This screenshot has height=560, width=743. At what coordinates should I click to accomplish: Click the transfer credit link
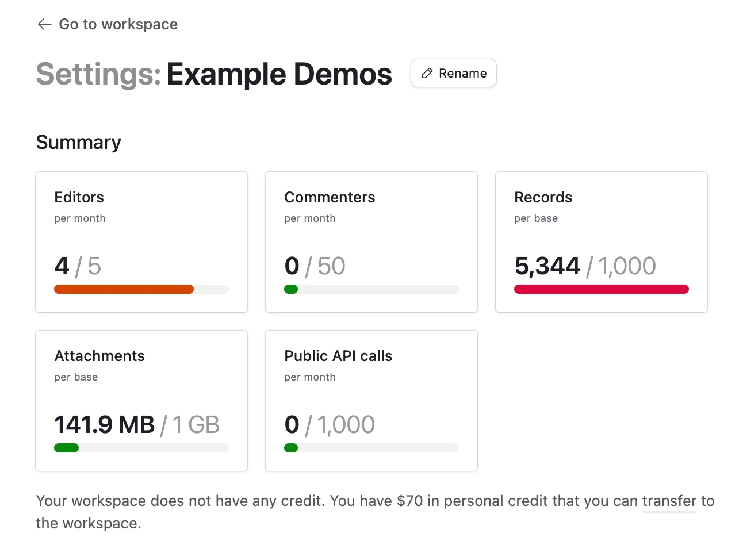click(669, 501)
